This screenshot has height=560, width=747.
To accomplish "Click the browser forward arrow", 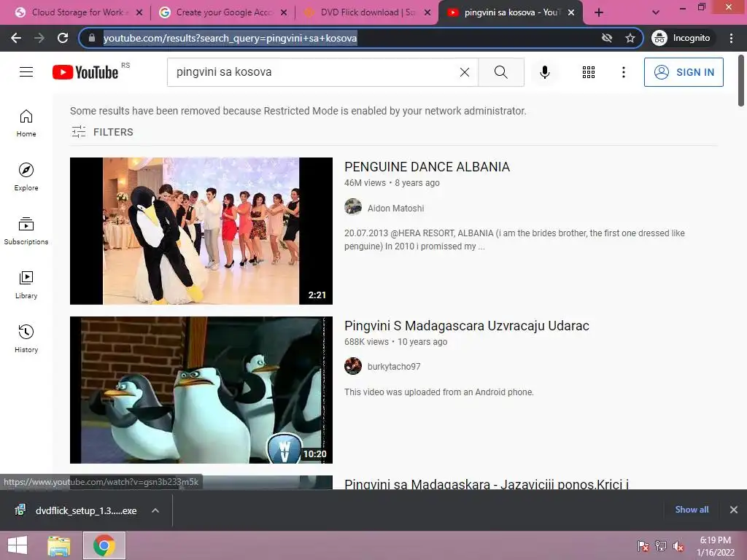I will coord(39,38).
